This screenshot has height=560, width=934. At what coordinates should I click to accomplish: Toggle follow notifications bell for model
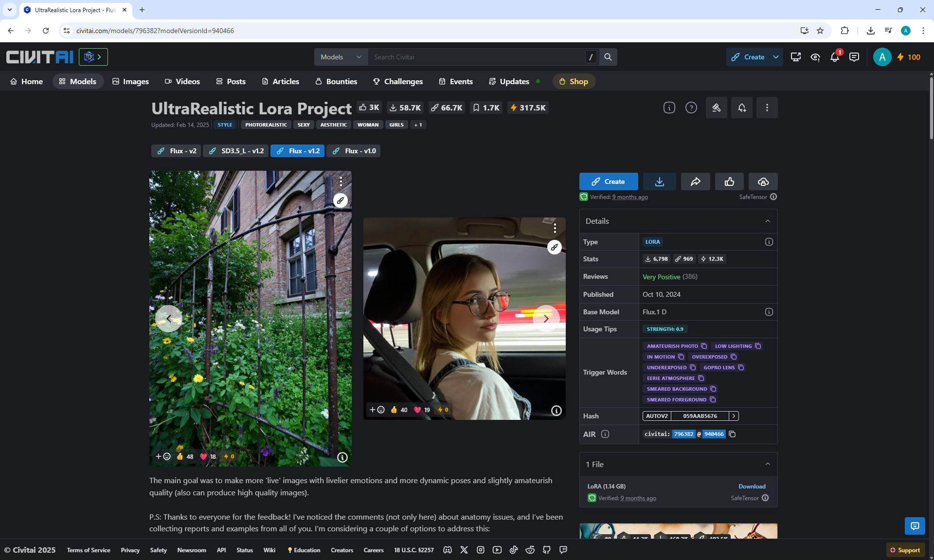click(x=741, y=108)
